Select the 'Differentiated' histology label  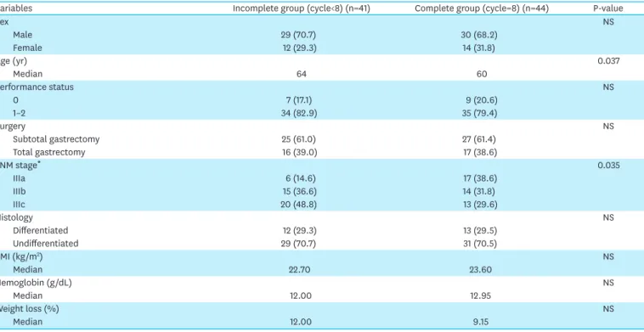(x=40, y=231)
